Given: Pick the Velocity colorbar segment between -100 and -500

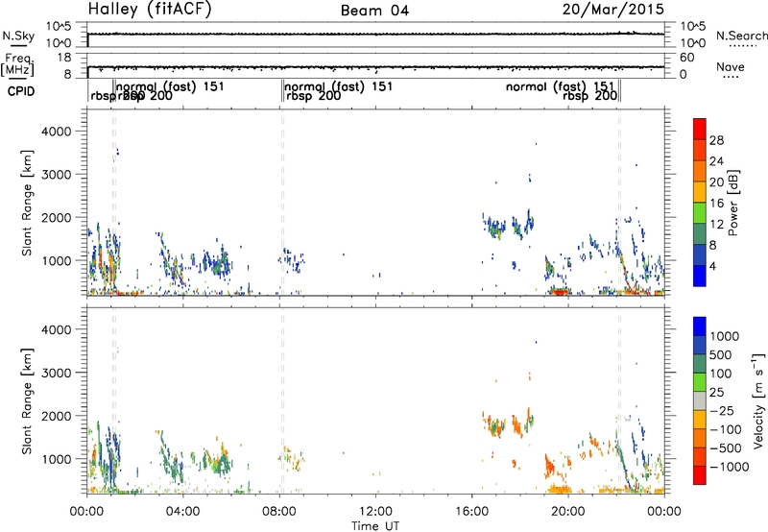Looking at the screenshot, I should (700, 438).
